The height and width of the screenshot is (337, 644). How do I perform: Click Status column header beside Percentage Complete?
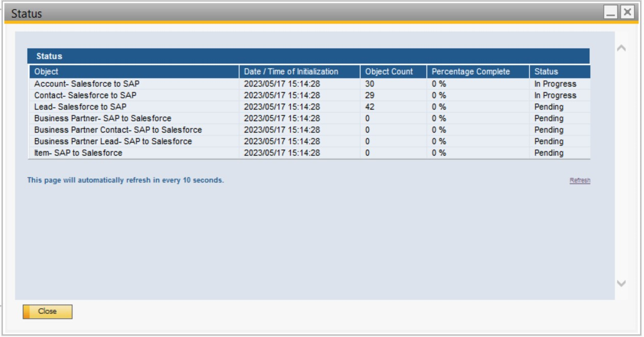546,72
